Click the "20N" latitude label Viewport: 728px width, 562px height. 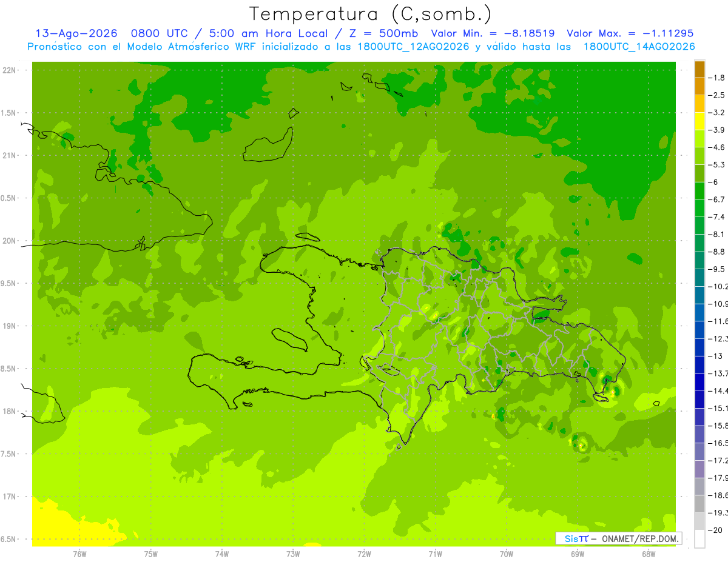10,241
